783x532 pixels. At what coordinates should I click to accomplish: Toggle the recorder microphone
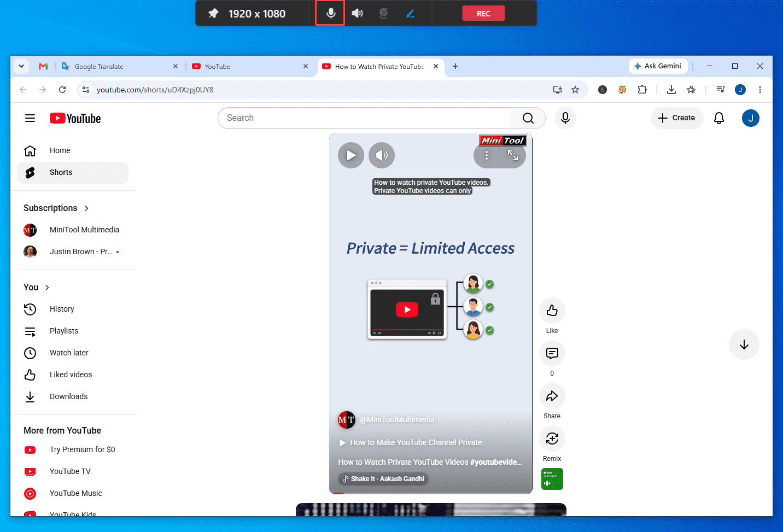point(330,13)
